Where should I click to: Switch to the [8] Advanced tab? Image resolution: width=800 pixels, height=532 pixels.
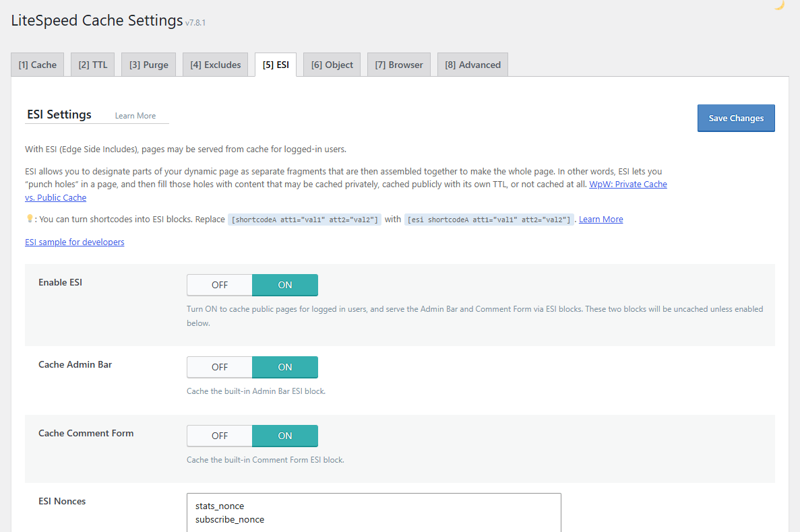pyautogui.click(x=472, y=65)
